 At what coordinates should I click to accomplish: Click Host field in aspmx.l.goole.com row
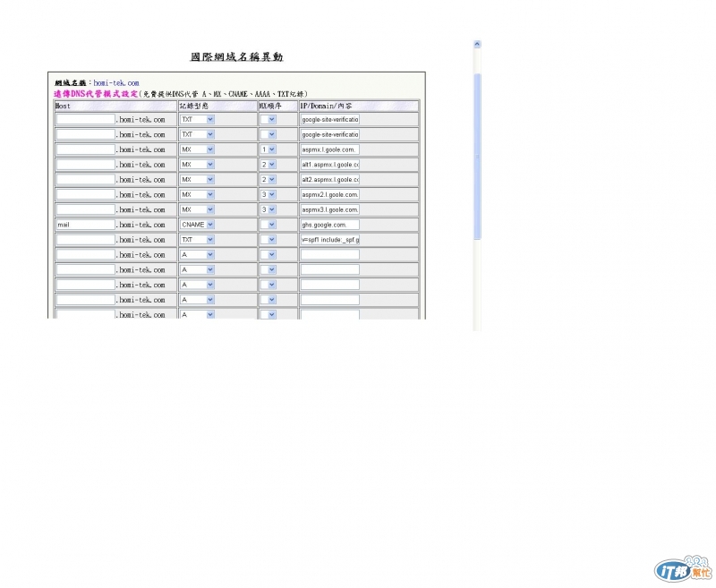(x=85, y=149)
